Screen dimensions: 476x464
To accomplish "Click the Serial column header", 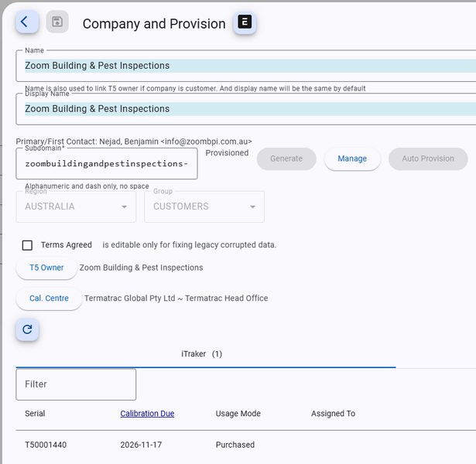I will (x=35, y=414).
